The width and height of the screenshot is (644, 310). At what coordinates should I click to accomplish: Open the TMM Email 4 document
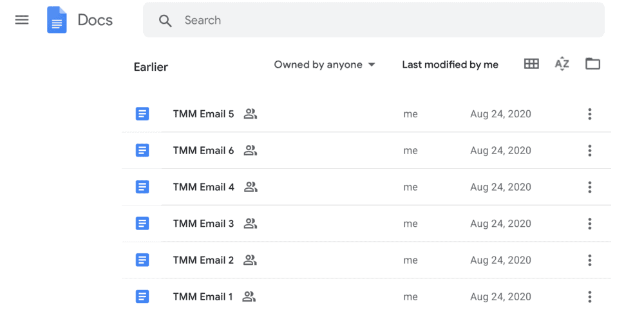(204, 187)
